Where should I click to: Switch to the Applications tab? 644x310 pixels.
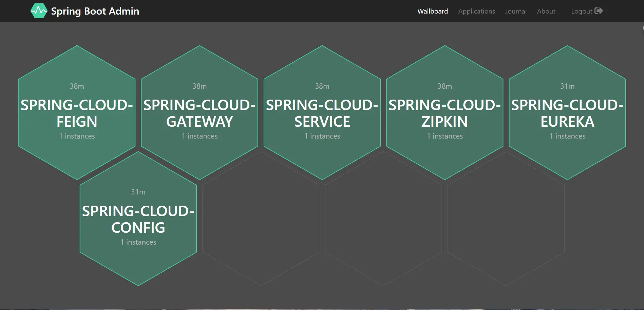[x=476, y=11]
